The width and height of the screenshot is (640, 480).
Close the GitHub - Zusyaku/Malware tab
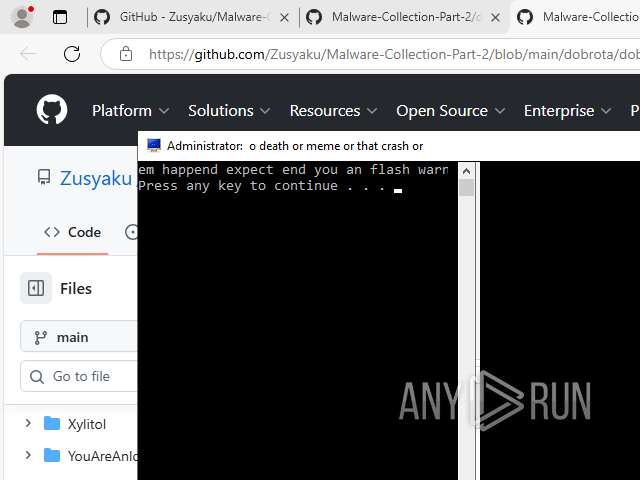[x=284, y=18]
